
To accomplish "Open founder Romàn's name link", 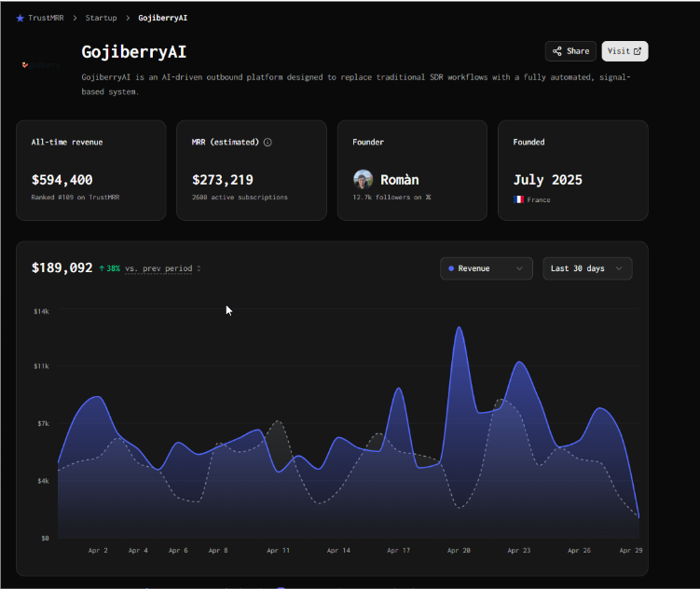I will (x=400, y=180).
